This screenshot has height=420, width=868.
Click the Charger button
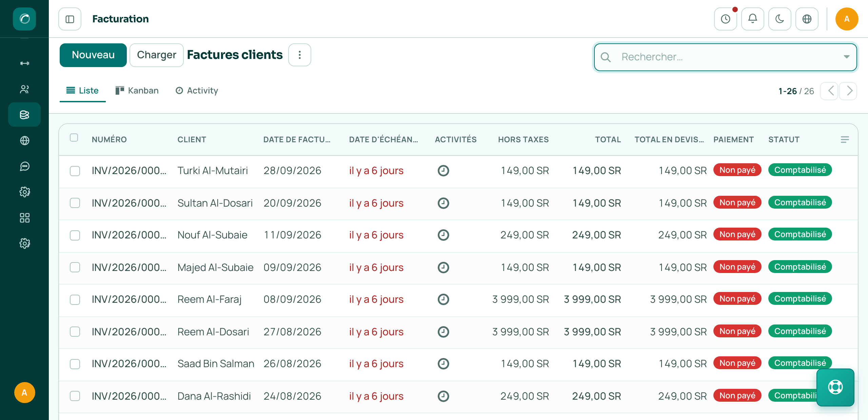tap(157, 55)
